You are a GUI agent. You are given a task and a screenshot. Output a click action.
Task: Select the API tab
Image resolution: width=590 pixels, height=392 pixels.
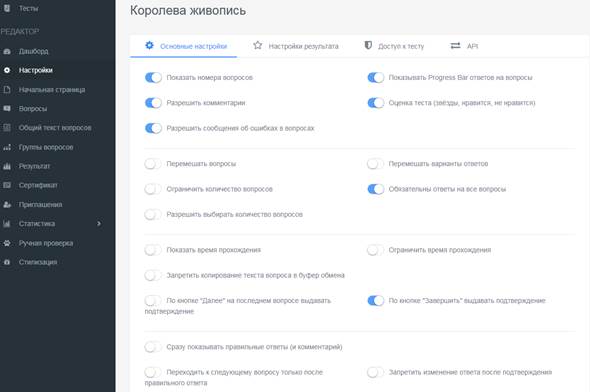pos(464,46)
